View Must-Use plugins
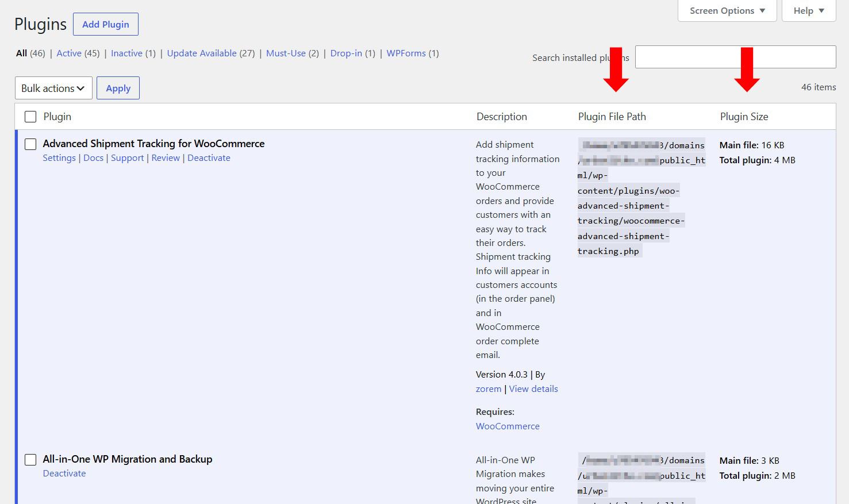Screen dimensions: 849x504 (x=286, y=53)
